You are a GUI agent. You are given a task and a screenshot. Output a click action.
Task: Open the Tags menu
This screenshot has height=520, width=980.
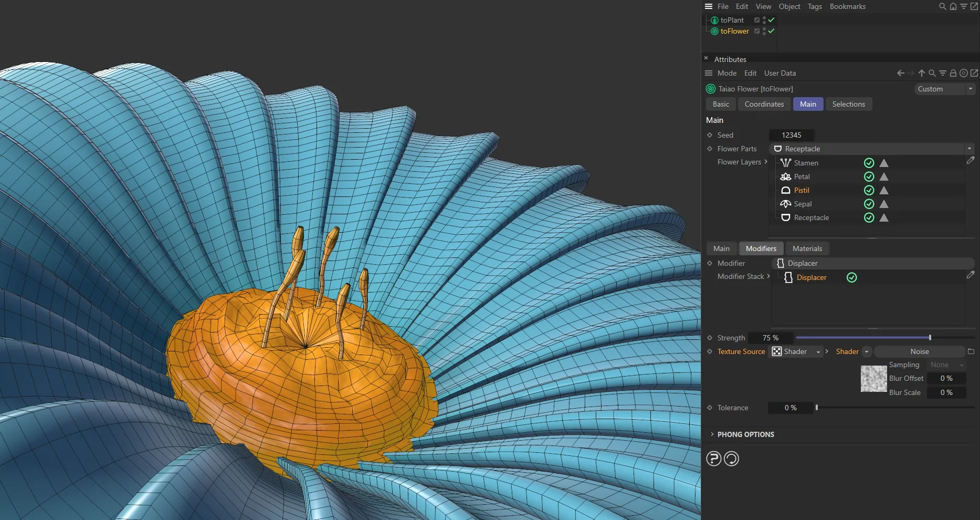pyautogui.click(x=815, y=6)
